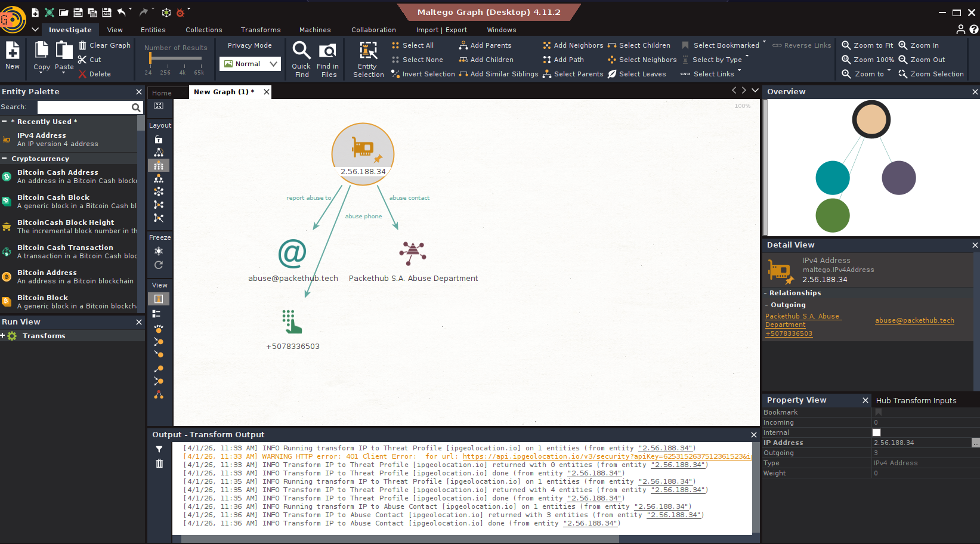Click the +5078336503 link in Detail View
The image size is (980, 544).
pos(789,333)
